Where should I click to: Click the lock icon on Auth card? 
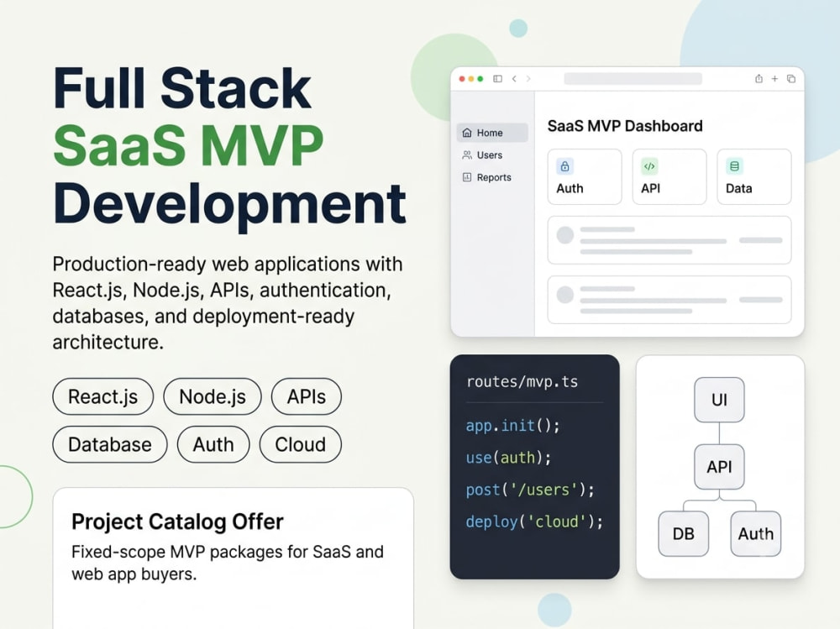point(565,166)
